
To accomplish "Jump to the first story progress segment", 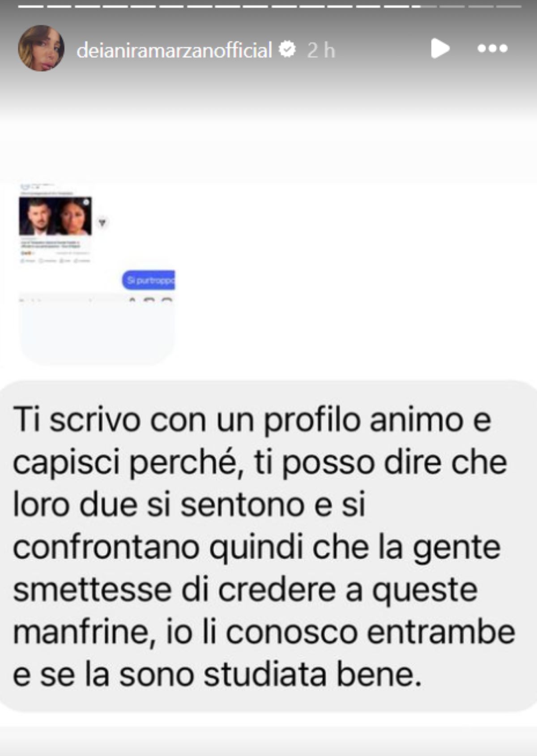I will point(30,6).
